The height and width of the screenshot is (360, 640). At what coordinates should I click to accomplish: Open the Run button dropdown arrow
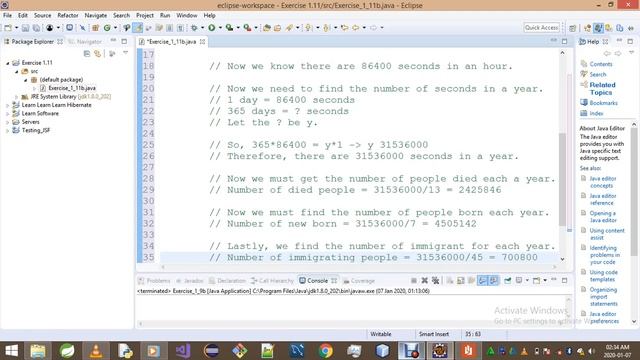coord(220,28)
